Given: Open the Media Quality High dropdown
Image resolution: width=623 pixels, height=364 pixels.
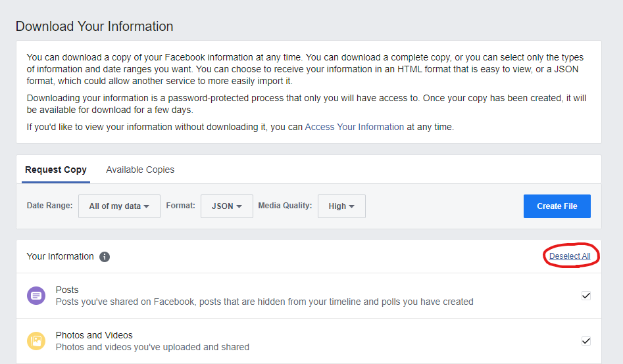Looking at the screenshot, I should coord(341,206).
